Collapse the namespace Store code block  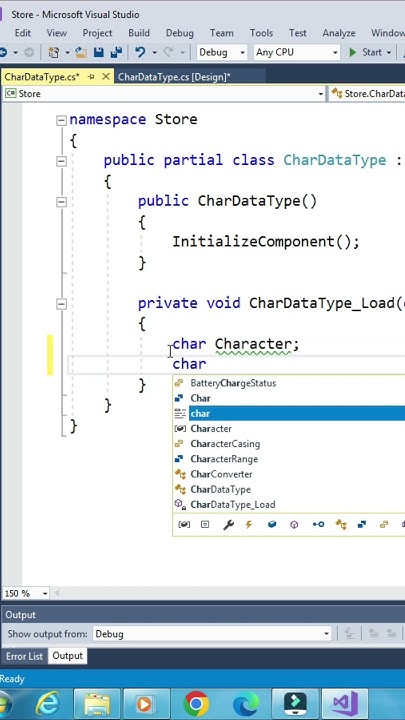point(61,120)
